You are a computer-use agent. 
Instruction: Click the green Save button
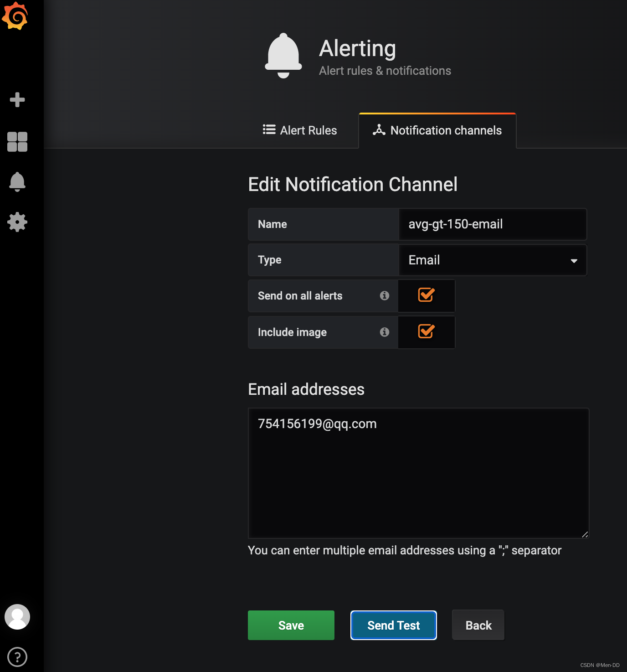(x=291, y=625)
